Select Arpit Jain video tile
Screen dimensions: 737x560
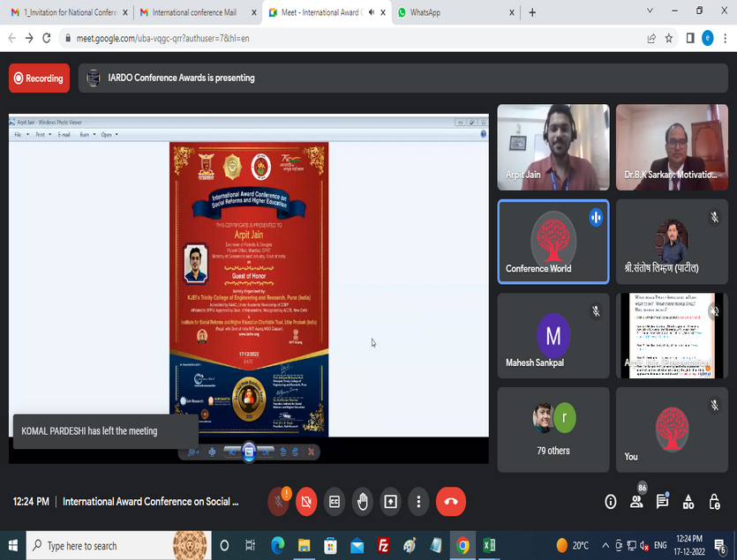[x=553, y=147]
